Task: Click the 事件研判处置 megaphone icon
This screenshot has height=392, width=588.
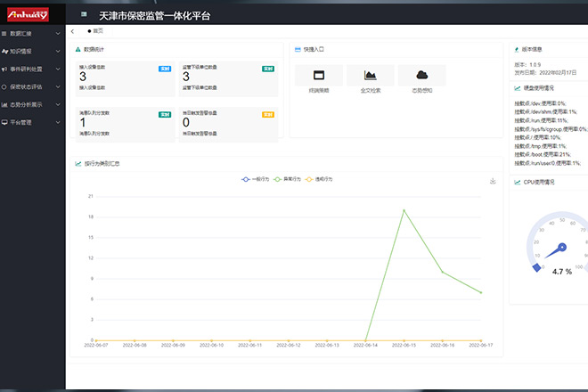Action: coord(5,69)
